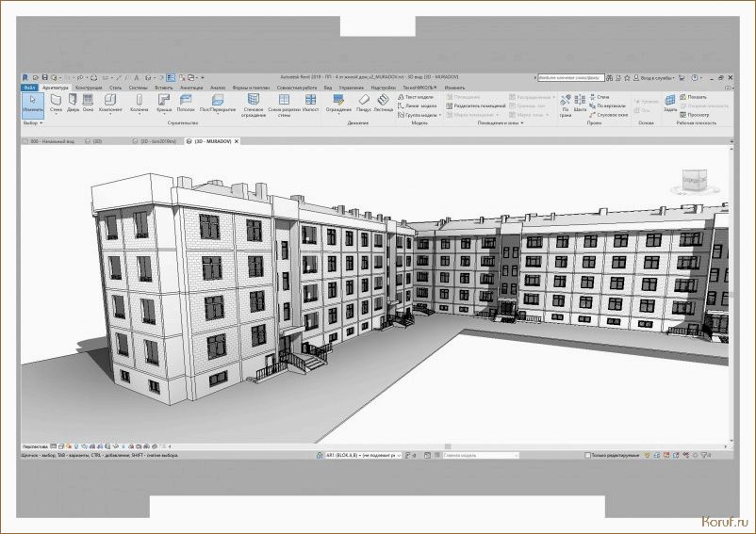Click the Разделитель помещений tool
The height and width of the screenshot is (534, 756).
click(x=476, y=105)
